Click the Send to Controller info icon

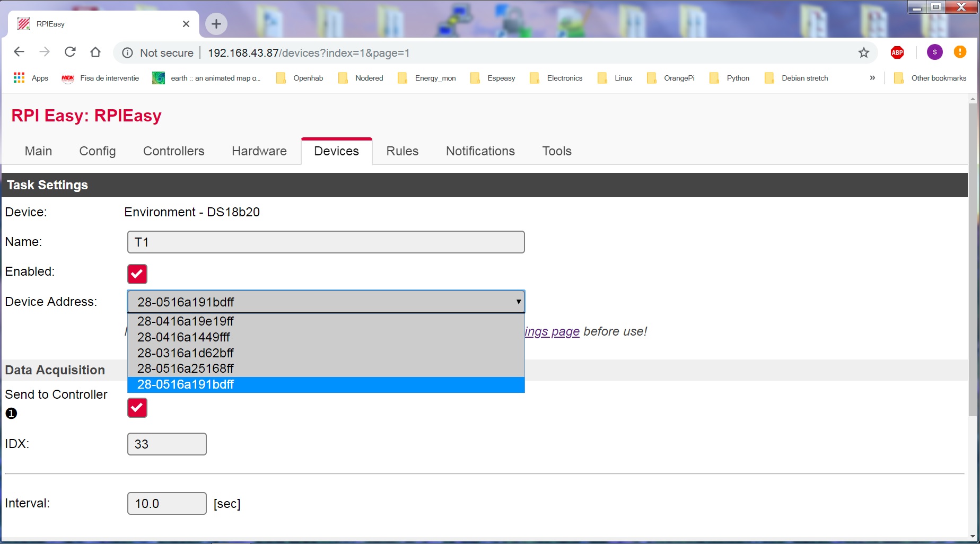(11, 413)
